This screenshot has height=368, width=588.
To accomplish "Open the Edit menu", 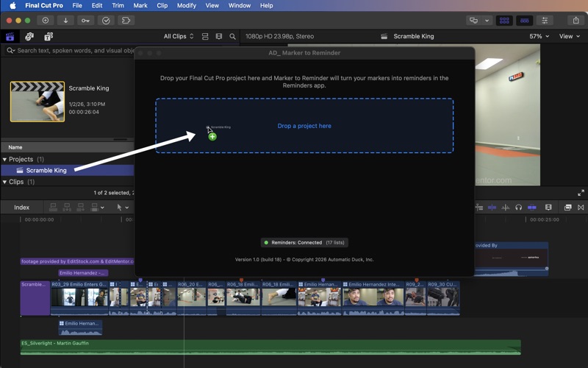I will [97, 5].
